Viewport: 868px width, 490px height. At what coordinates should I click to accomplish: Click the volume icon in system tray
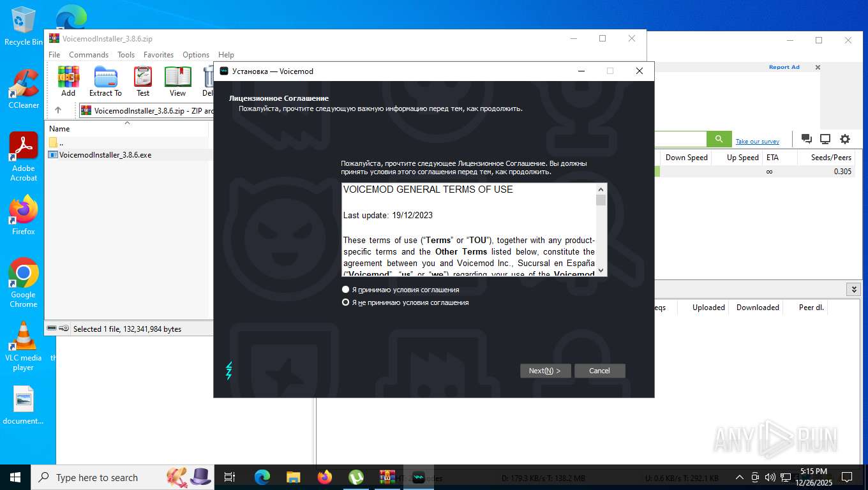coord(770,477)
